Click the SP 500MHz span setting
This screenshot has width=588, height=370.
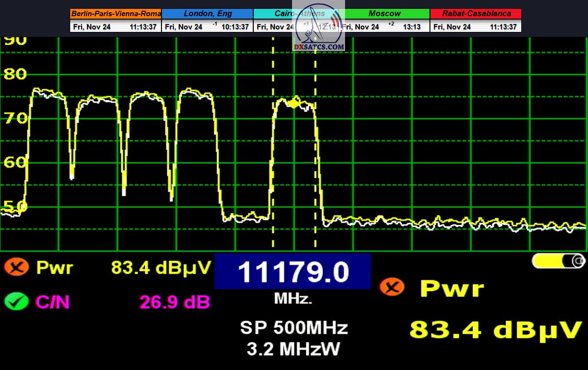[294, 327]
